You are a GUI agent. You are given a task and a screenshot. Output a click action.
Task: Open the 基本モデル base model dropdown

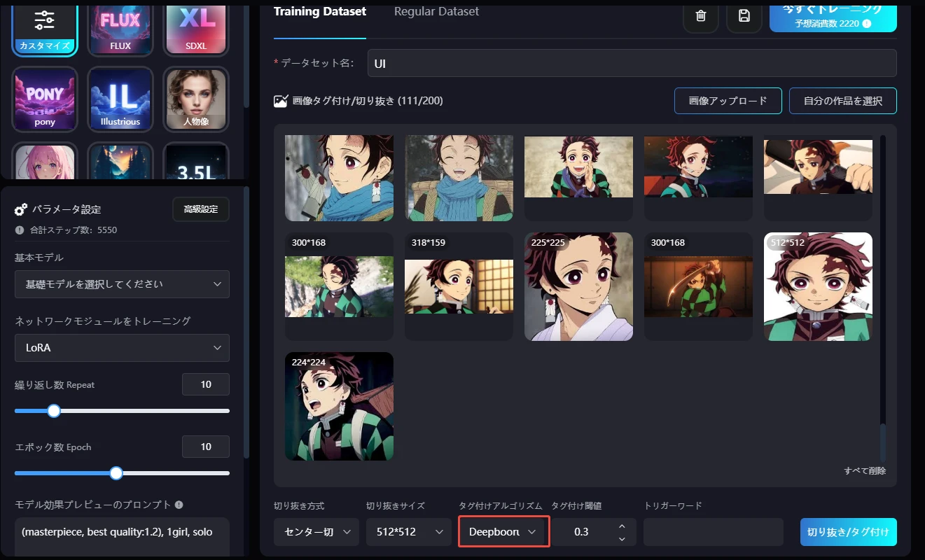click(x=122, y=284)
